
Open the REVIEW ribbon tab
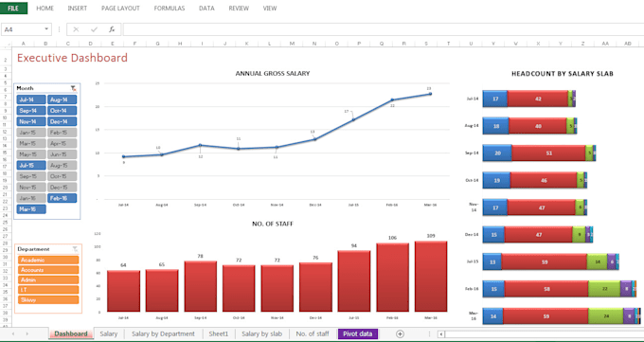click(239, 9)
